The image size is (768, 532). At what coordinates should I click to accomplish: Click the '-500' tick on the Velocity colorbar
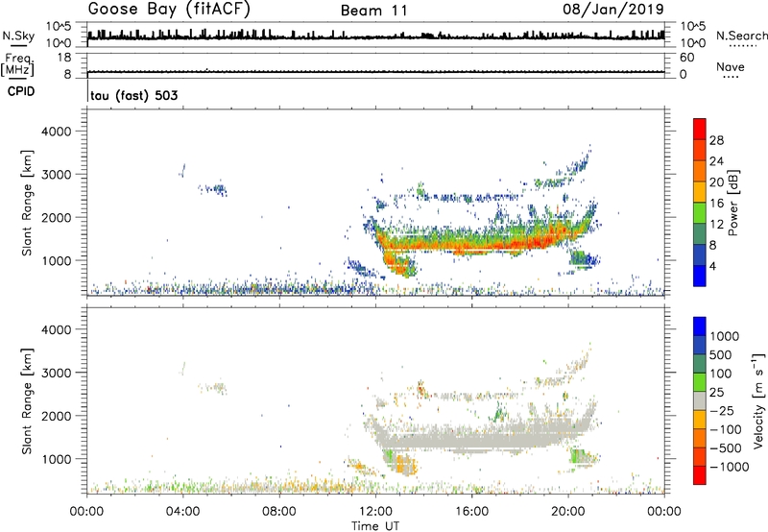pyautogui.click(x=726, y=448)
